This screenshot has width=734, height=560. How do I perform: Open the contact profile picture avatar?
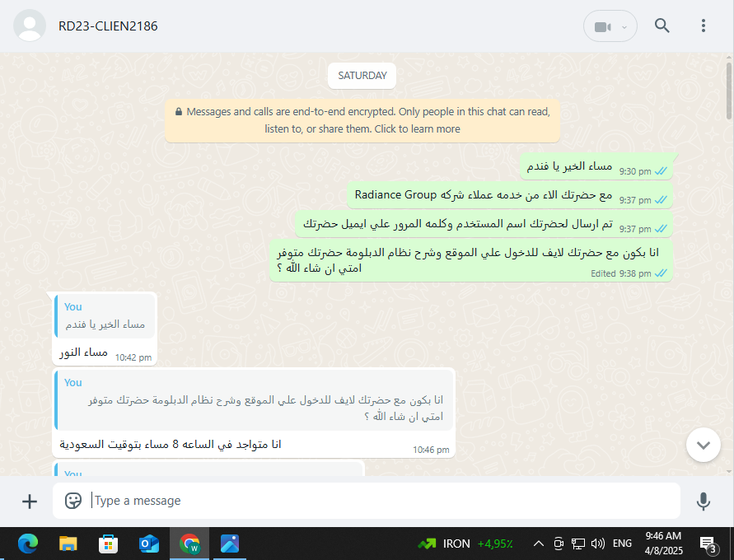[30, 26]
